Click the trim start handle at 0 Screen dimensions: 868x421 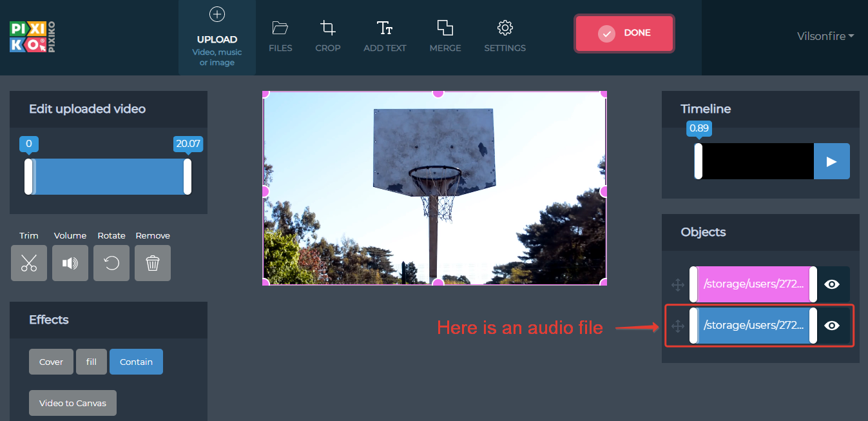pyautogui.click(x=28, y=177)
